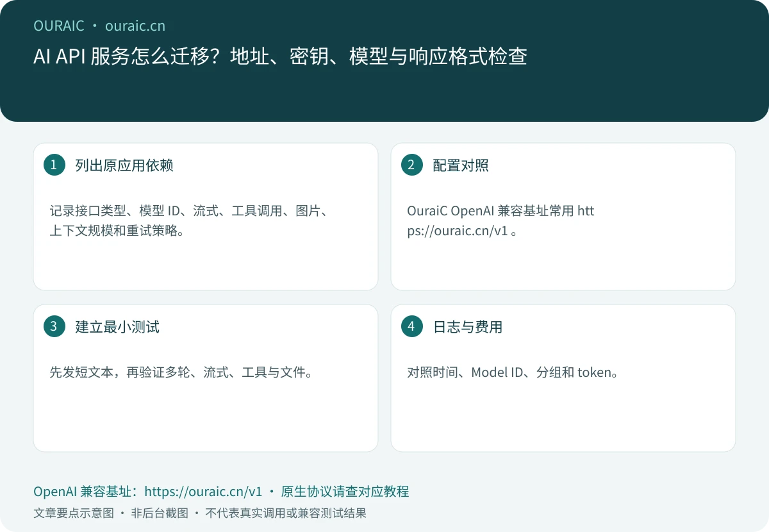Select the 建立最小测试 card title

[x=117, y=327]
